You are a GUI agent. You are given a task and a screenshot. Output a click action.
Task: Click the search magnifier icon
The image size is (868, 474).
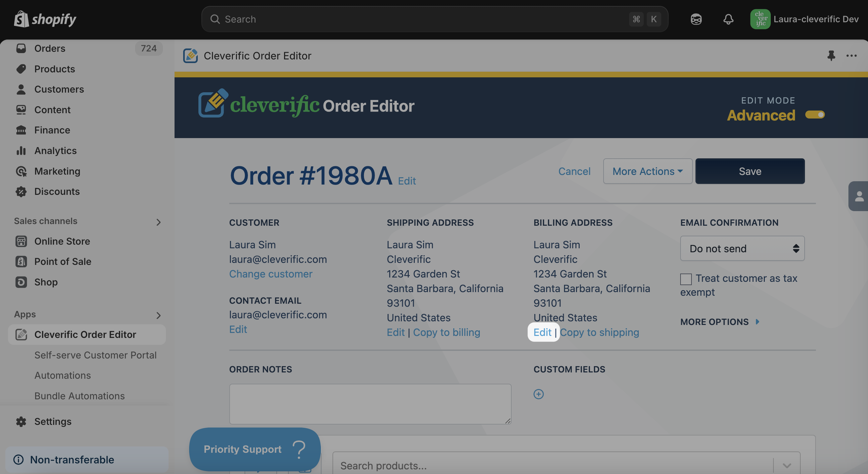point(215,19)
